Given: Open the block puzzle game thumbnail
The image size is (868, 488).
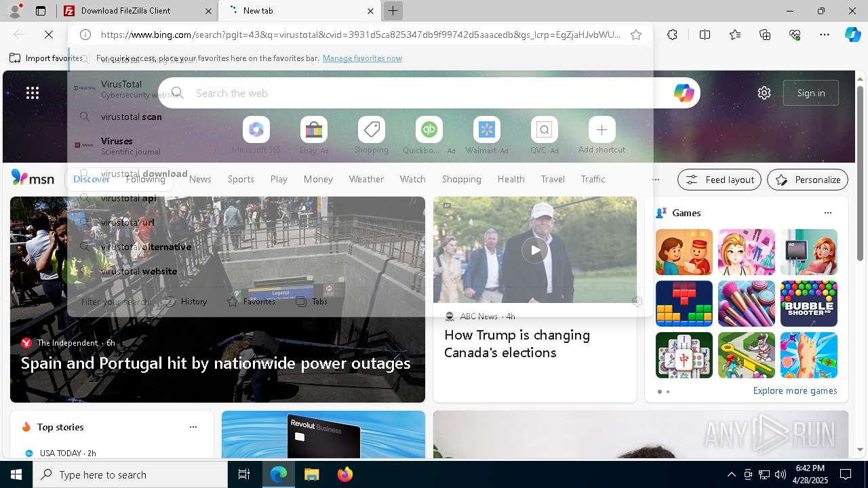Looking at the screenshot, I should tap(684, 304).
